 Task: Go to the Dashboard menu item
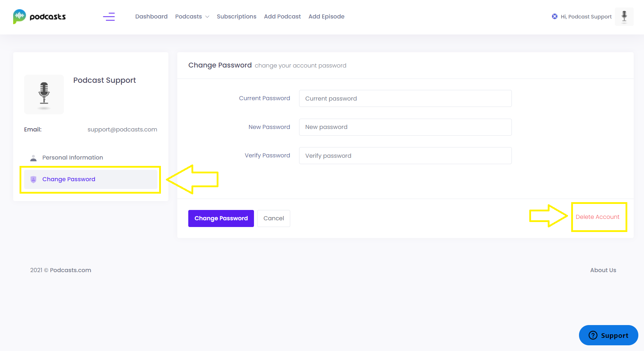point(151,16)
